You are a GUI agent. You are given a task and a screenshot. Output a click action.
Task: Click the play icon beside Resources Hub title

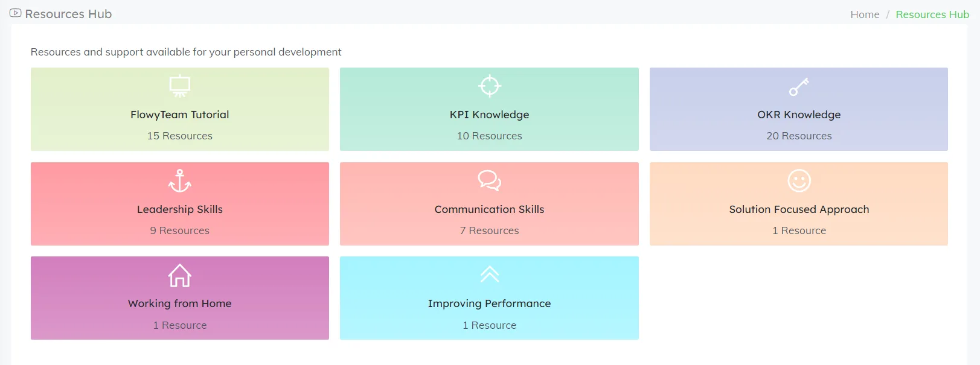point(16,13)
